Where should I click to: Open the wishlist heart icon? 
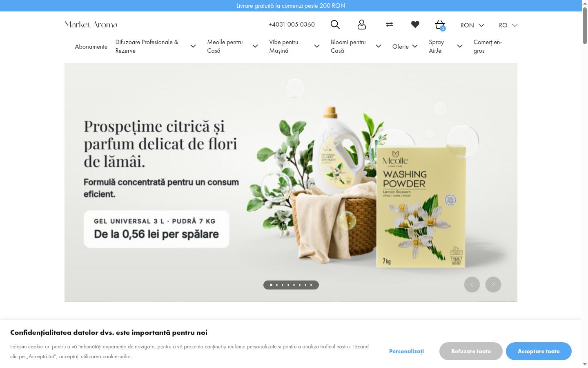click(x=415, y=25)
